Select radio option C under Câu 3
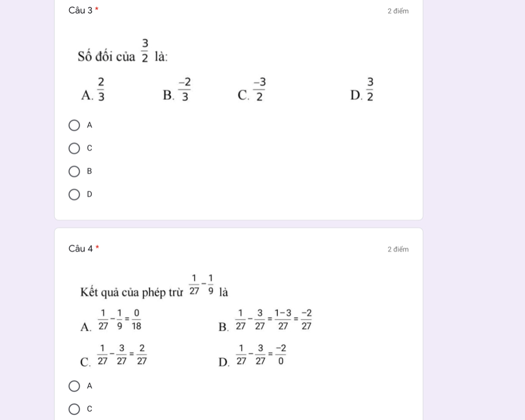 coord(74,148)
